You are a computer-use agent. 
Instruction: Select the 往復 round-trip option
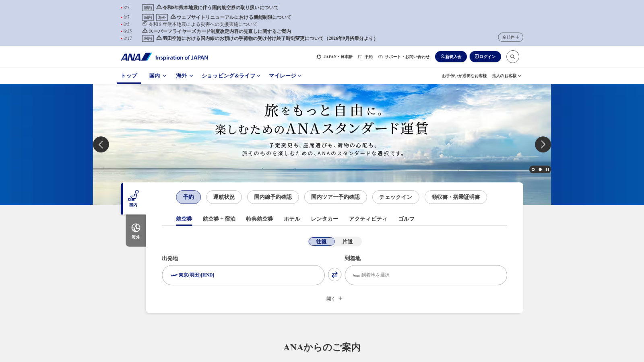[x=322, y=241]
